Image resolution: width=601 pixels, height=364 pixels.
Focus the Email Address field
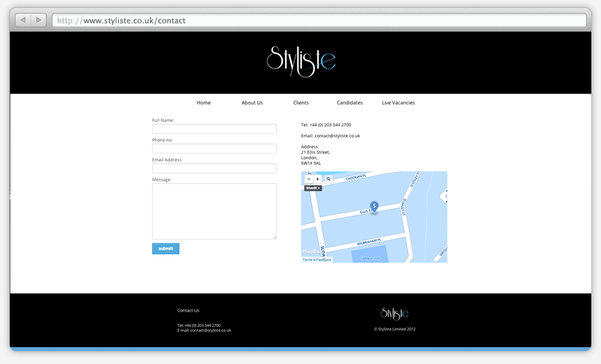(x=214, y=168)
